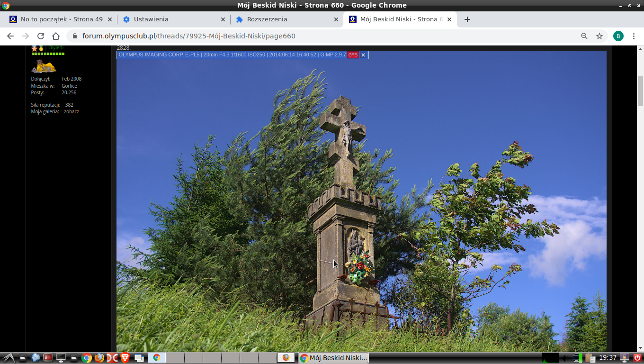Image resolution: width=644 pixels, height=364 pixels.
Task: Open the Chrome three-dot menu
Action: tap(635, 36)
